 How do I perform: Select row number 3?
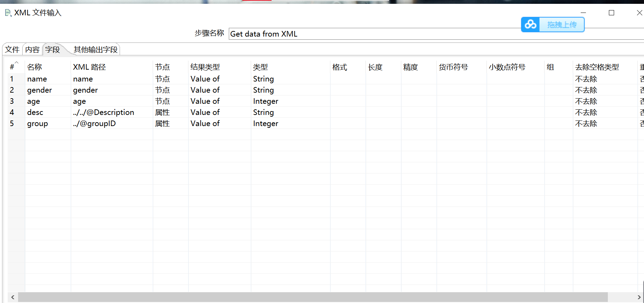click(x=12, y=101)
